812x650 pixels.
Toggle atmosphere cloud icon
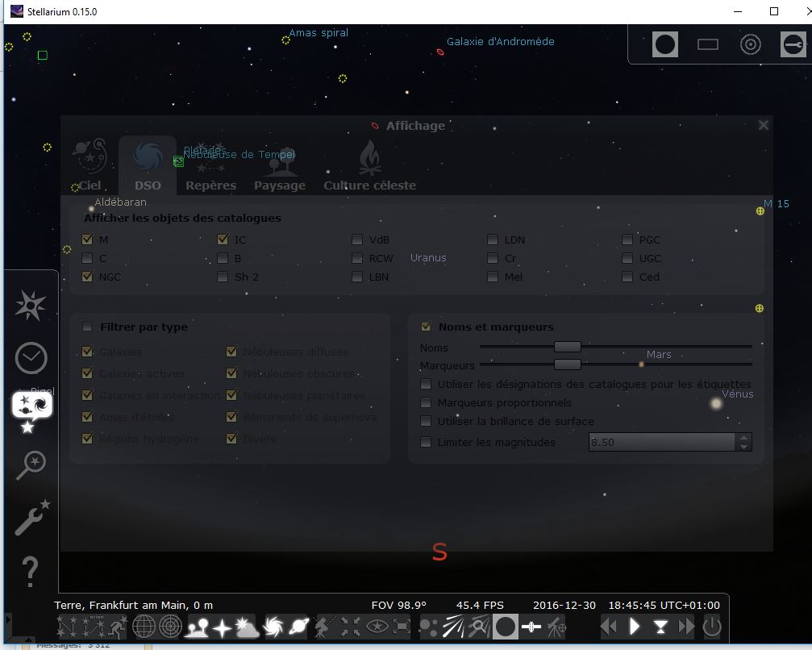[x=247, y=627]
